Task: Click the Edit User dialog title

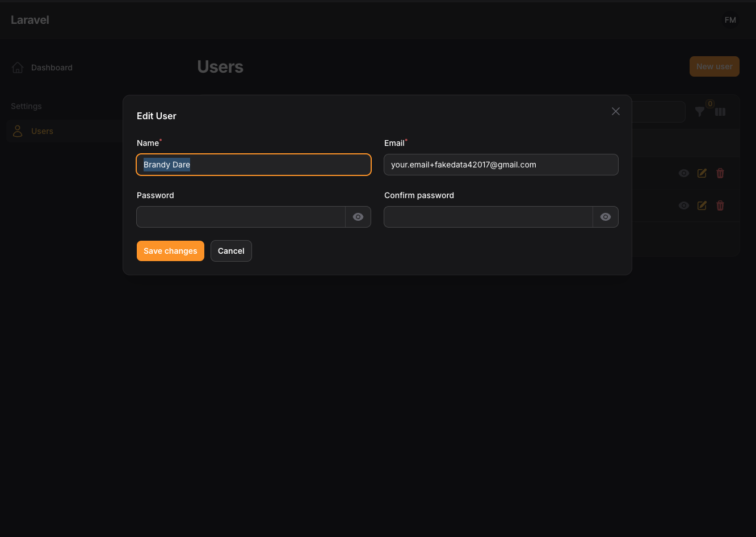Action: pos(157,116)
